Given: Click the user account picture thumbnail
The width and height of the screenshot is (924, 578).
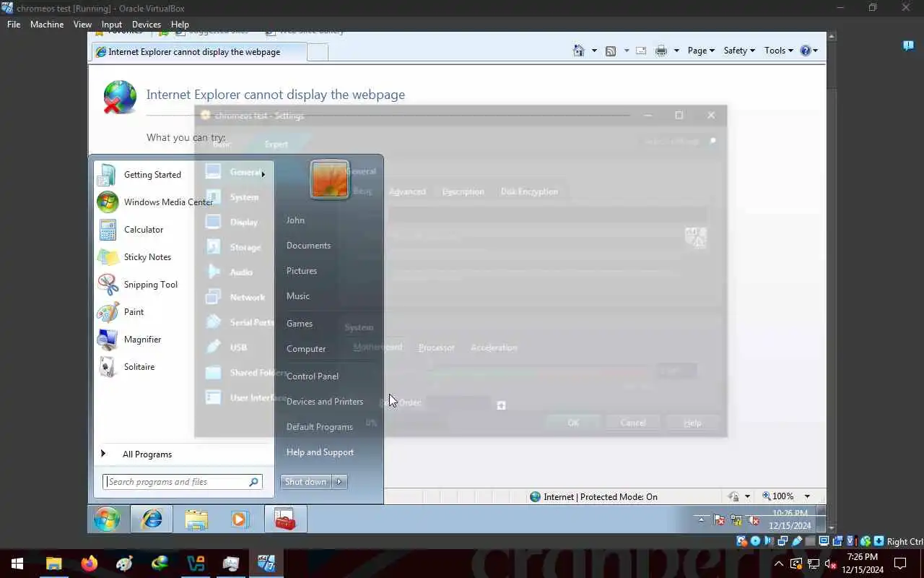Looking at the screenshot, I should 330,179.
